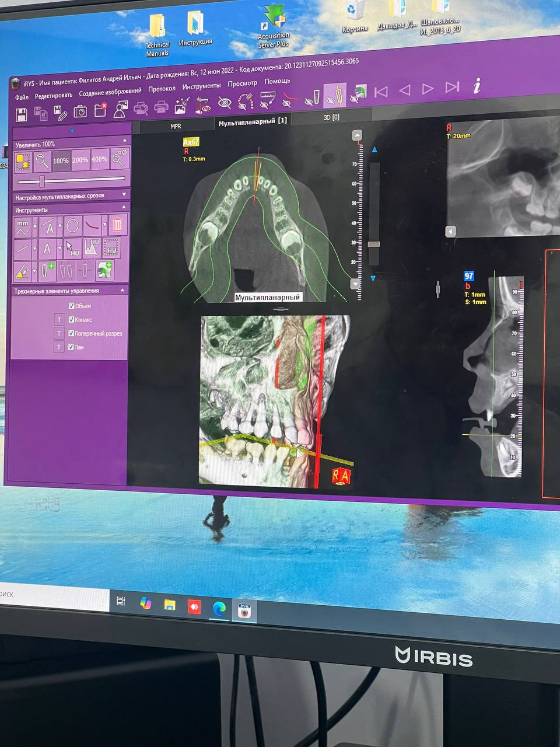The height and width of the screenshot is (747, 560).
Task: Click the red trash delete tool
Action: coord(117,225)
